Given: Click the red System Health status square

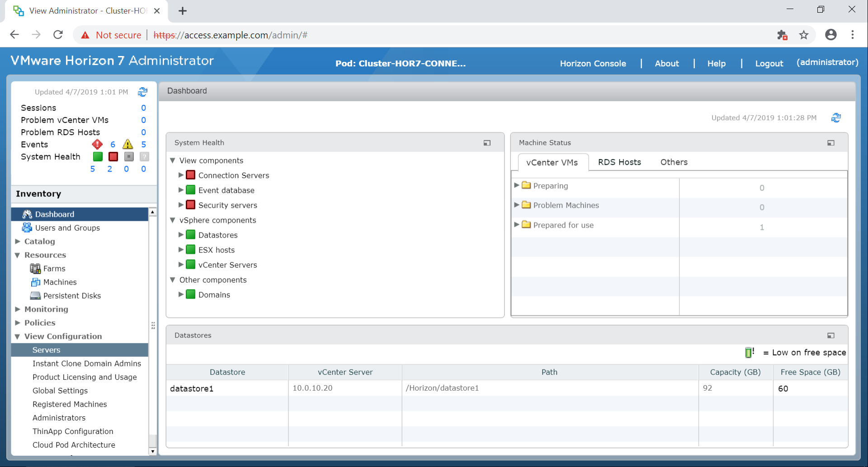Looking at the screenshot, I should (113, 157).
